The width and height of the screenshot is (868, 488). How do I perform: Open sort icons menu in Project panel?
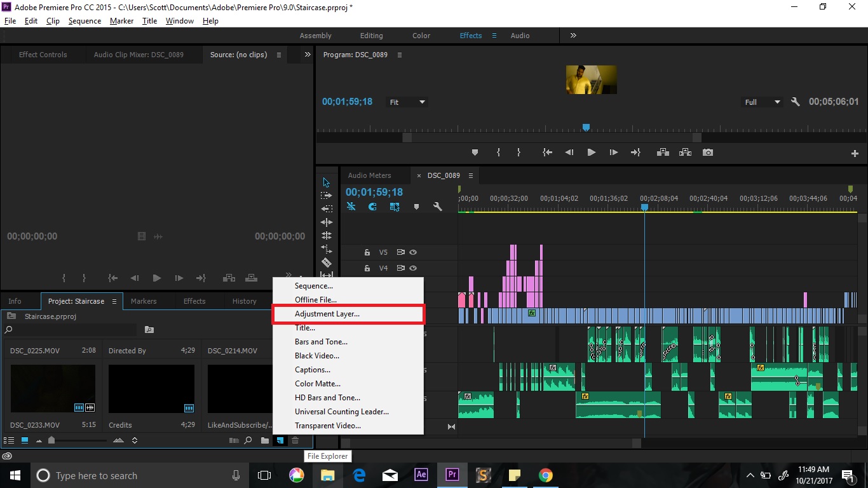tap(135, 440)
